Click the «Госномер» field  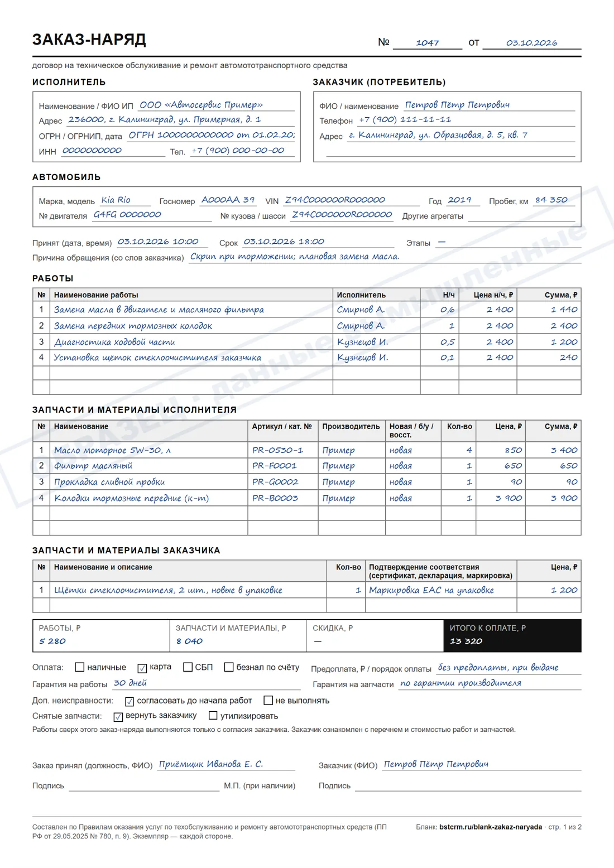point(228,200)
